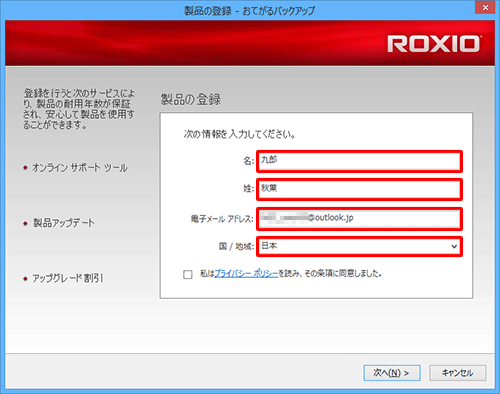Open the プライバシー ポリシー link
500x394 pixels.
coord(246,274)
